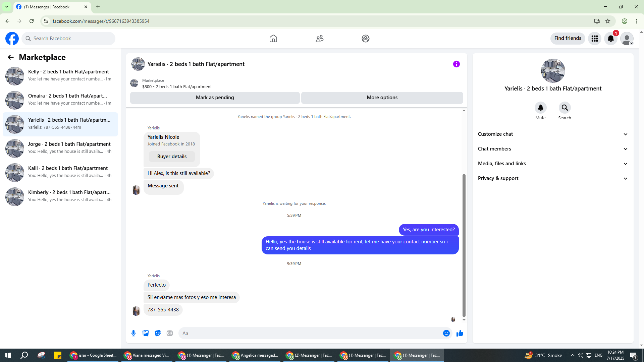Click the Mark as pending button
This screenshot has width=644, height=362.
[215, 98]
